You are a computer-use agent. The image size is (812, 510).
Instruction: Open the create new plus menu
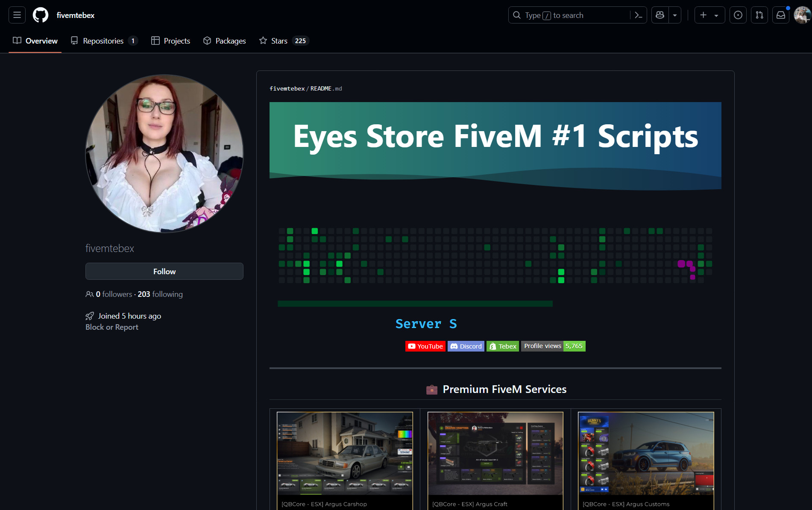pyautogui.click(x=709, y=15)
